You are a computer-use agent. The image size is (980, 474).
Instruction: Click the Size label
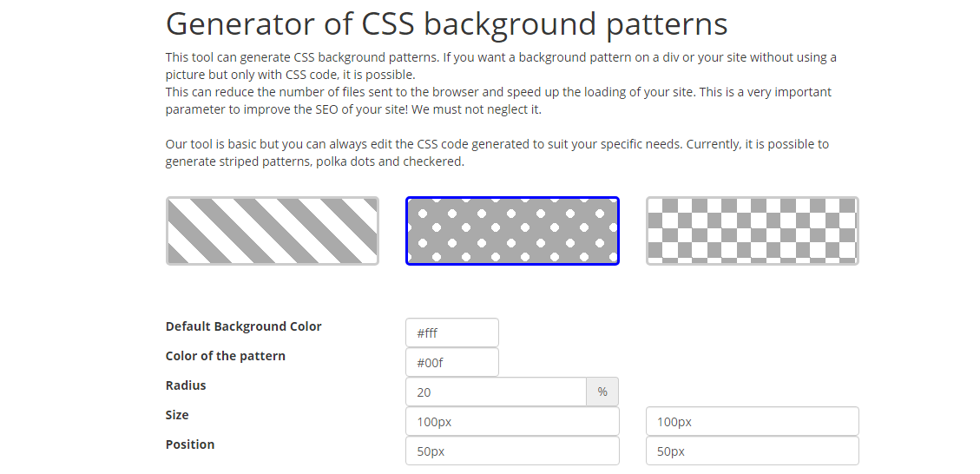click(x=177, y=415)
